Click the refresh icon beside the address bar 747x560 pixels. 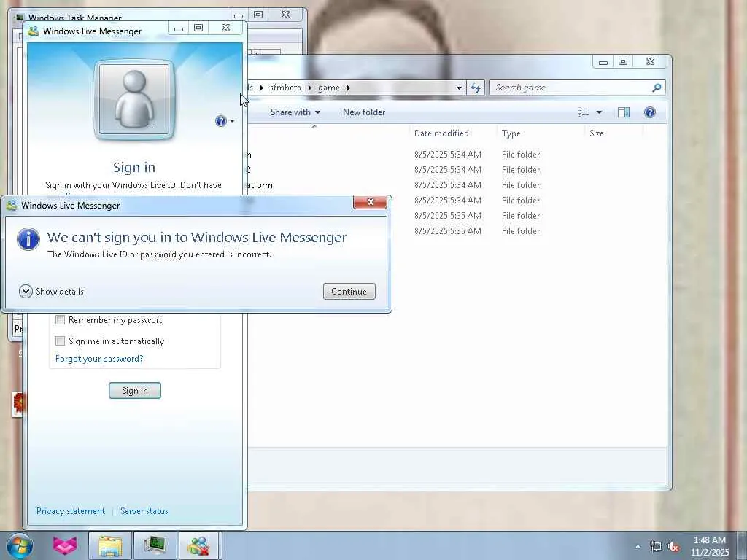pyautogui.click(x=476, y=87)
